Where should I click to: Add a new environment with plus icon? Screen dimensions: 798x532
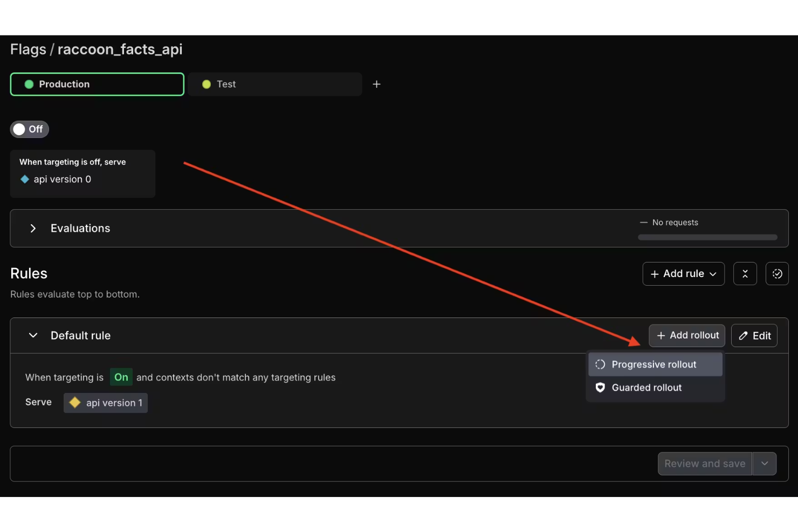pyautogui.click(x=377, y=84)
